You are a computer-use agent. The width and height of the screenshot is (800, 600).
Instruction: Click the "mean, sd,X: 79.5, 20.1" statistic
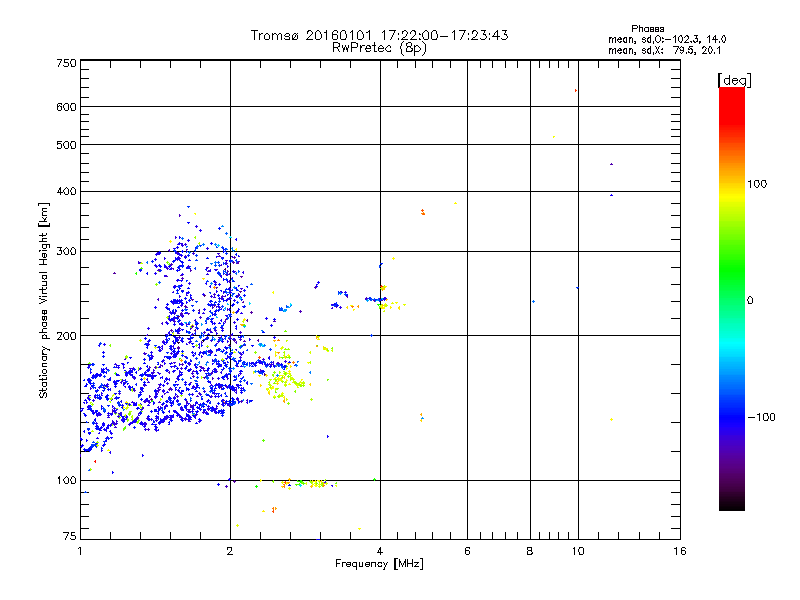[x=664, y=50]
